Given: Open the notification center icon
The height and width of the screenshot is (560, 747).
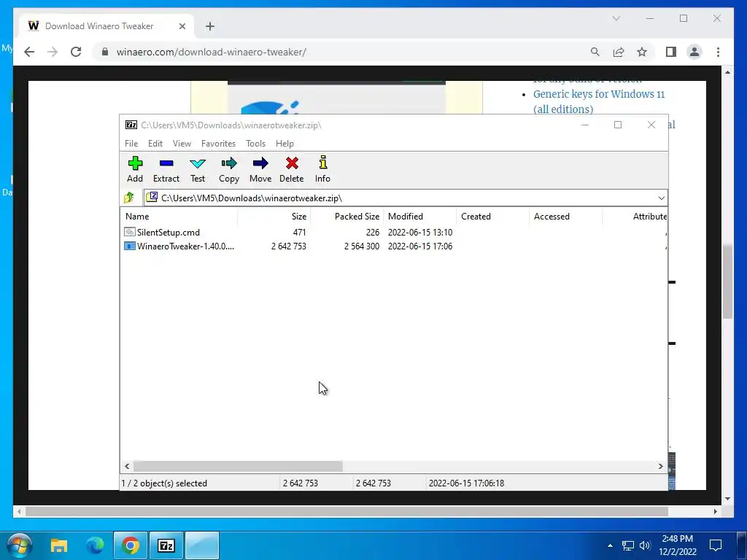Looking at the screenshot, I should tap(715, 545).
